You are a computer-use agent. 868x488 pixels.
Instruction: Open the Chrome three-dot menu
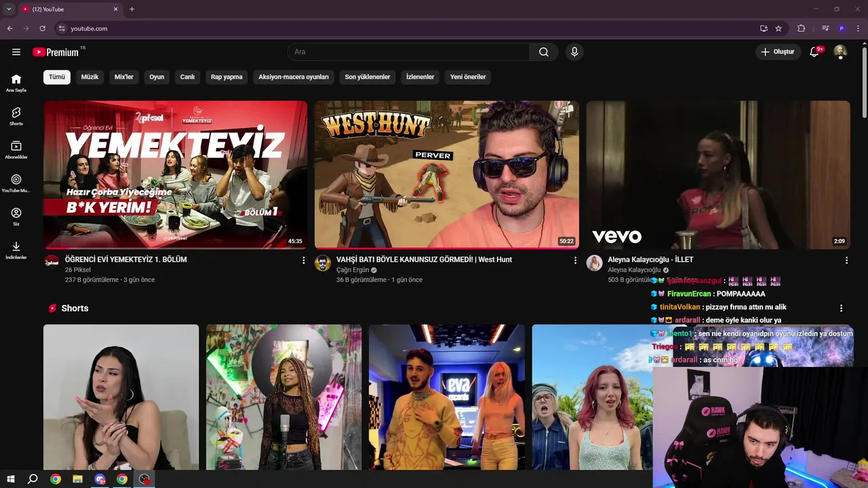click(858, 28)
